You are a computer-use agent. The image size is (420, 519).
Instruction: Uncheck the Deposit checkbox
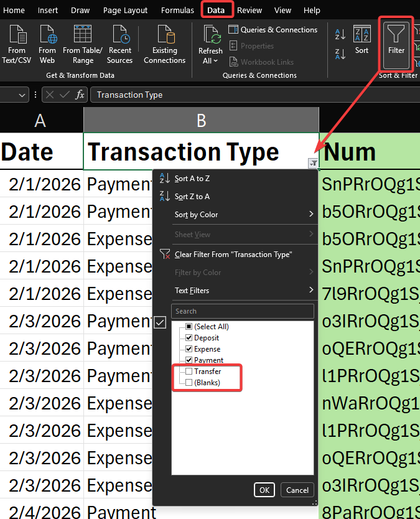[189, 338]
